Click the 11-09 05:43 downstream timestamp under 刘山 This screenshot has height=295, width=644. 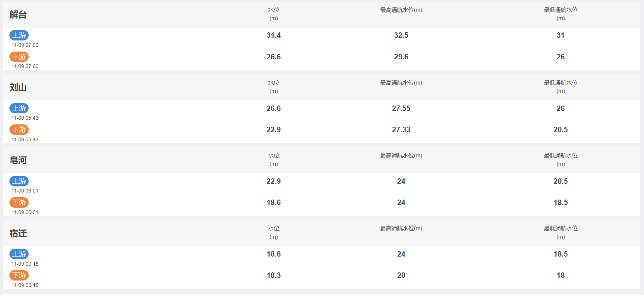[25, 140]
